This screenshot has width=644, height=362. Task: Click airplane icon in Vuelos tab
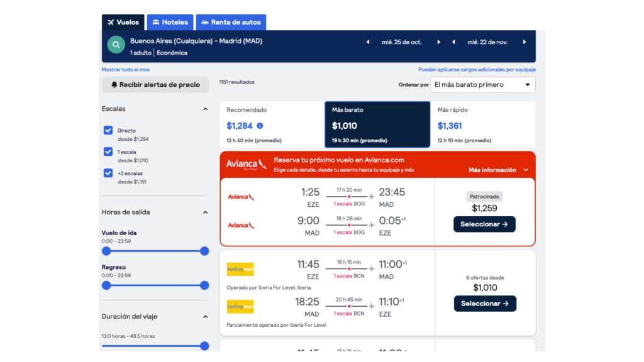[x=111, y=22]
